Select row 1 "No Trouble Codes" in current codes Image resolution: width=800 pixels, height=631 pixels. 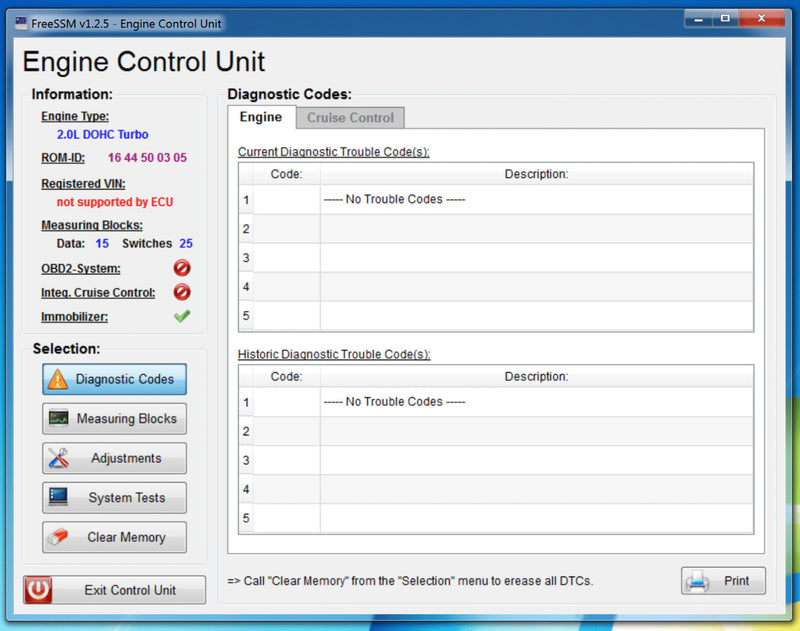(x=503, y=199)
